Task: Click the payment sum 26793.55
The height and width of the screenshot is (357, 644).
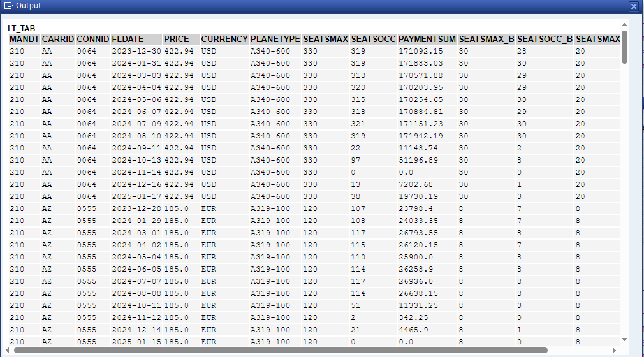Action: 418,233
